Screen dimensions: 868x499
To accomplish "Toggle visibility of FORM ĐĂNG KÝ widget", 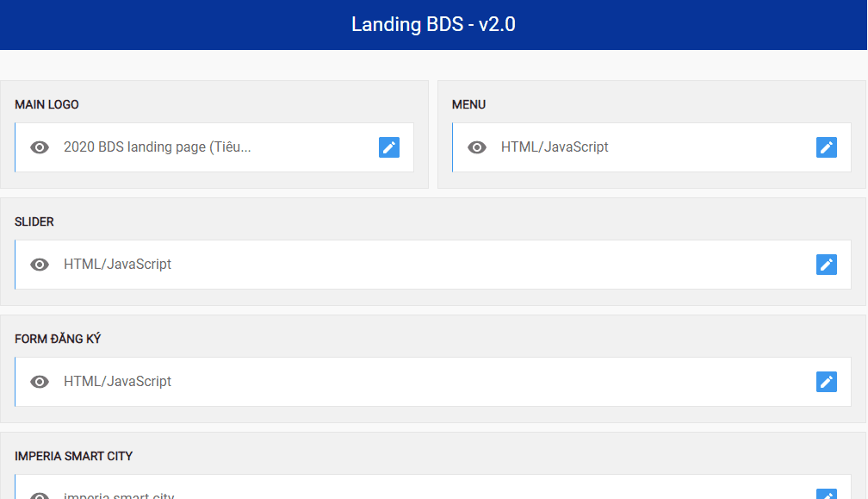I will click(x=40, y=382).
